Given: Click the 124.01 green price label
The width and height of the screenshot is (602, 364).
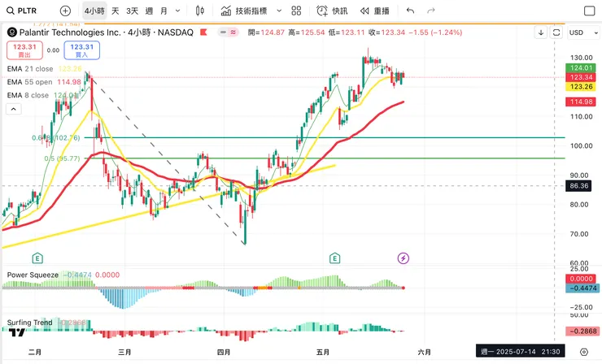Looking at the screenshot, I should (x=581, y=68).
